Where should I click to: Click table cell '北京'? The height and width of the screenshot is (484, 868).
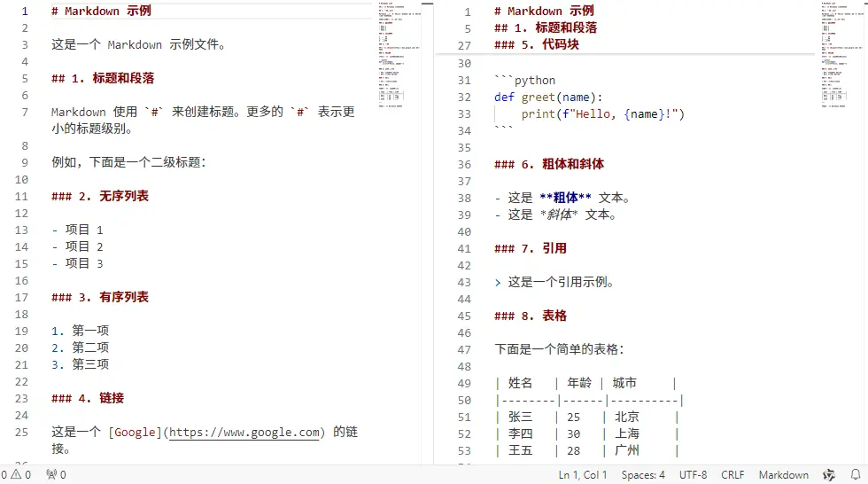[x=627, y=417]
